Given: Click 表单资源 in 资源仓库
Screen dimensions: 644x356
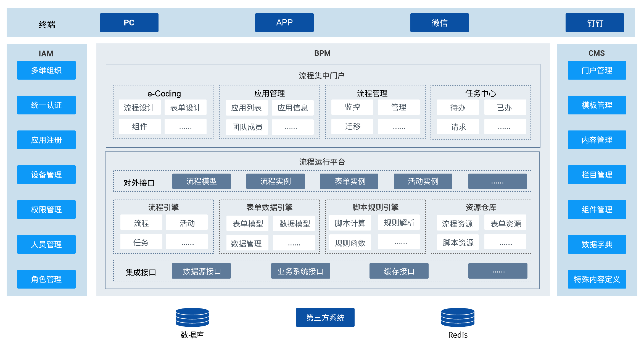Looking at the screenshot, I should (x=505, y=222).
